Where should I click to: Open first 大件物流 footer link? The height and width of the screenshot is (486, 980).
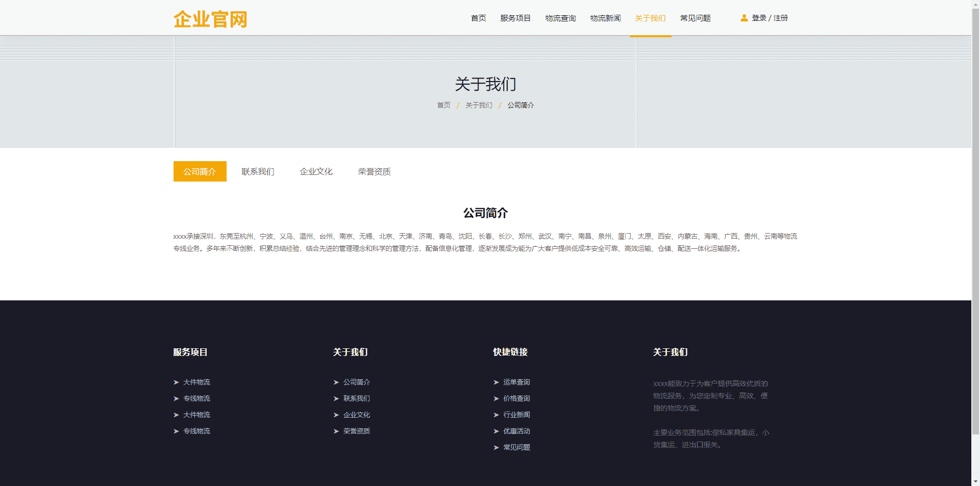(197, 382)
